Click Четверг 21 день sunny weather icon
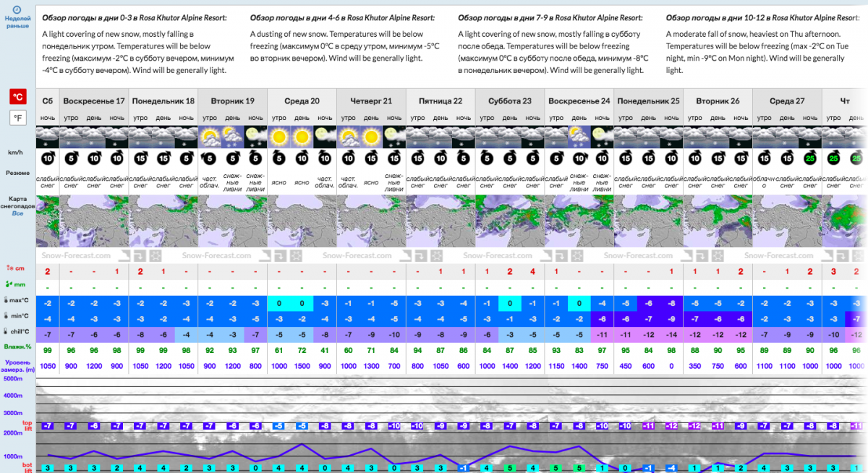The width and height of the screenshot is (868, 473). 372,136
